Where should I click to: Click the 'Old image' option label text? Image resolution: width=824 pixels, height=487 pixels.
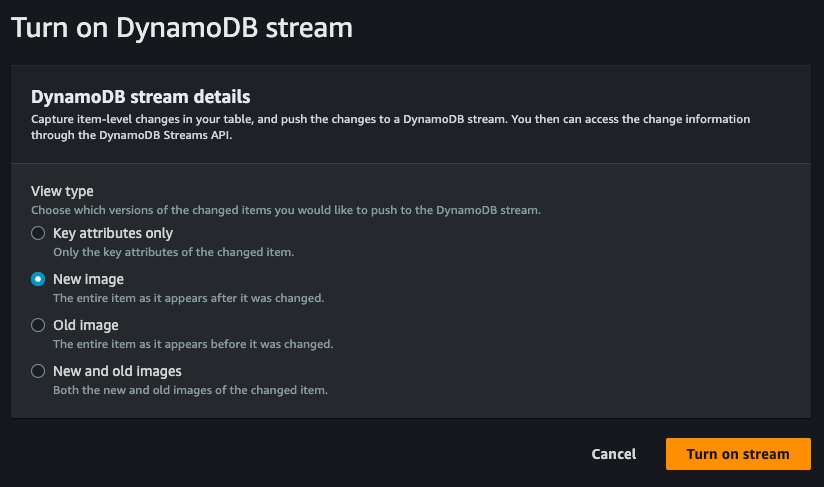pyautogui.click(x=86, y=325)
